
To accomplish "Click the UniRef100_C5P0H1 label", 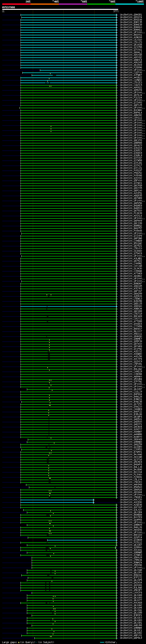I will click(x=131, y=364).
